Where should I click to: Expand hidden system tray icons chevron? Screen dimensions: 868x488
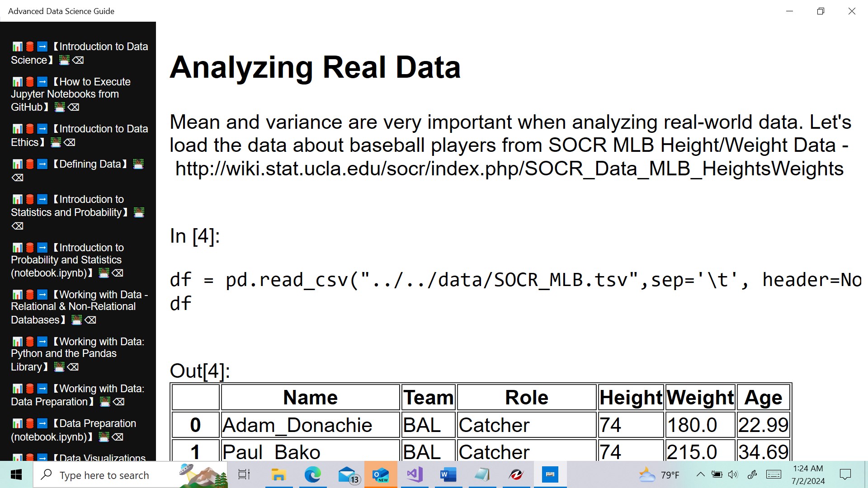700,474
